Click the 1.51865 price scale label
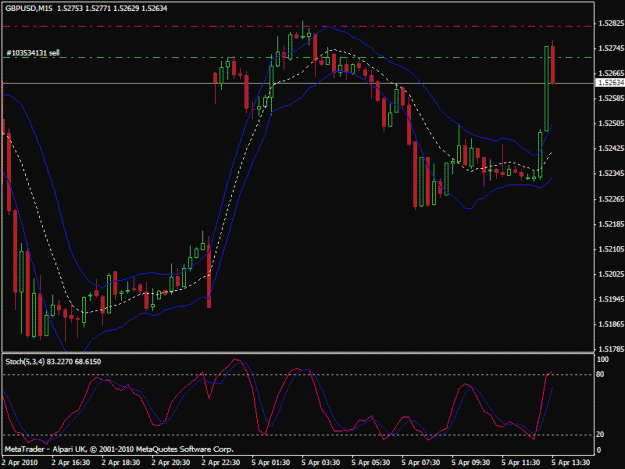 click(x=611, y=324)
